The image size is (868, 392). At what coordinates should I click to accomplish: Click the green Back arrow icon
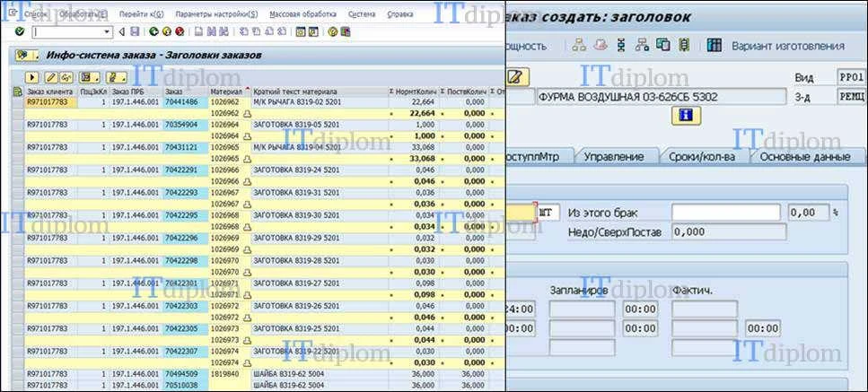(x=153, y=32)
